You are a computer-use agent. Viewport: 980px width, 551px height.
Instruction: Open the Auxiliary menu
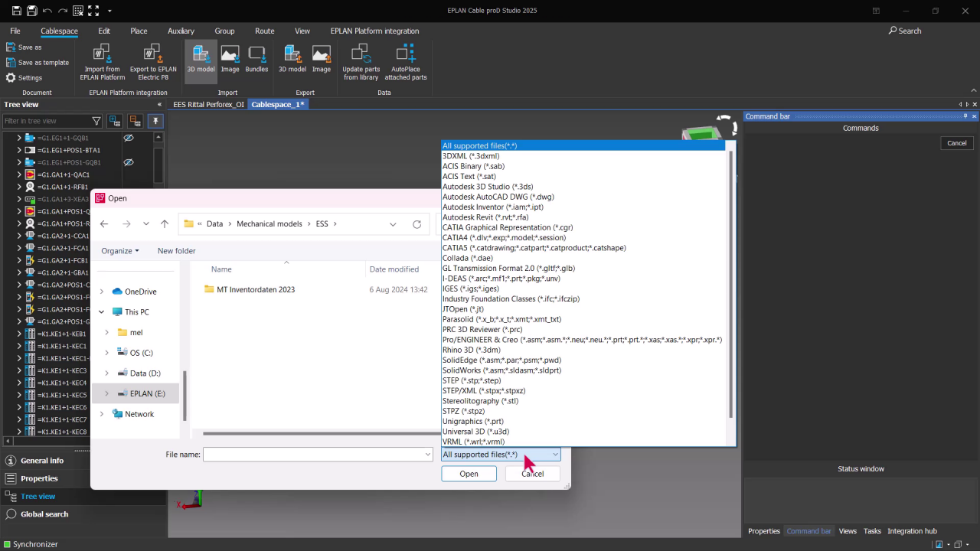(x=181, y=31)
